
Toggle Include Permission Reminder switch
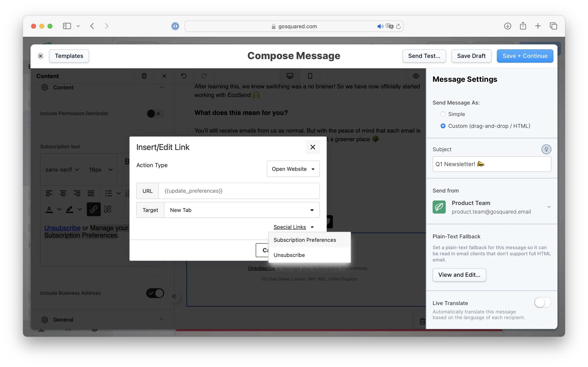pos(155,114)
